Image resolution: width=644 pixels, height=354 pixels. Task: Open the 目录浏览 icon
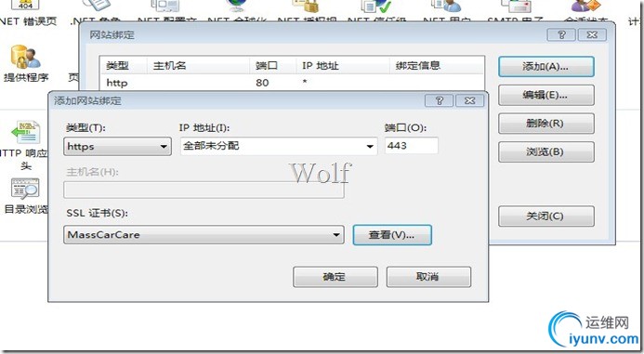tap(25, 189)
